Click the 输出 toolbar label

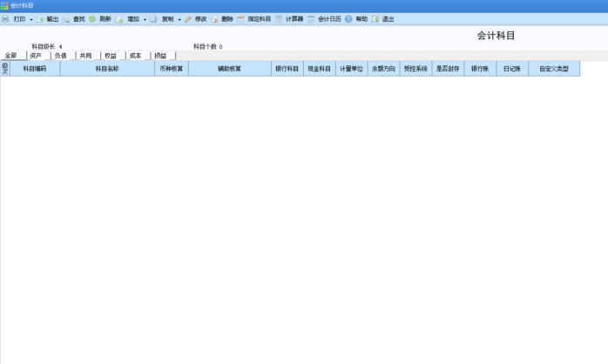coord(52,19)
